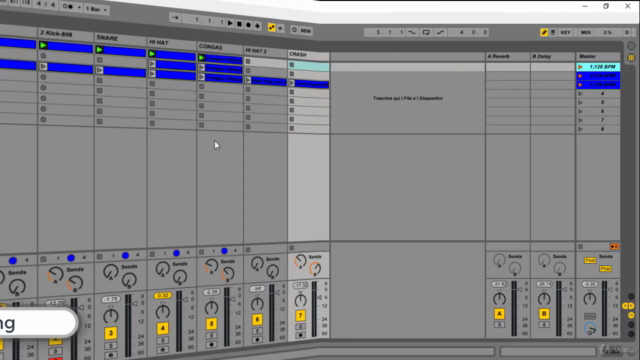Click the Master blue cue volume knob
The height and width of the screenshot is (360, 640).
590,328
